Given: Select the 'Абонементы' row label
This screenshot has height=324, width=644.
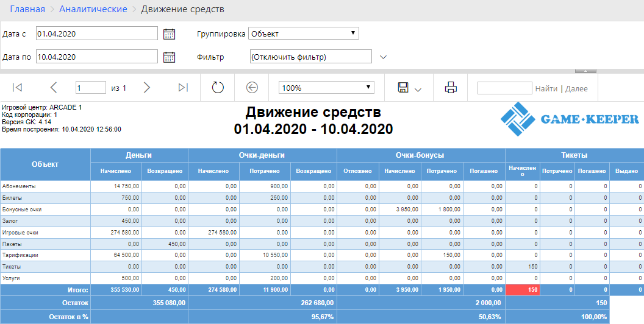Looking at the screenshot, I should pos(19,186).
